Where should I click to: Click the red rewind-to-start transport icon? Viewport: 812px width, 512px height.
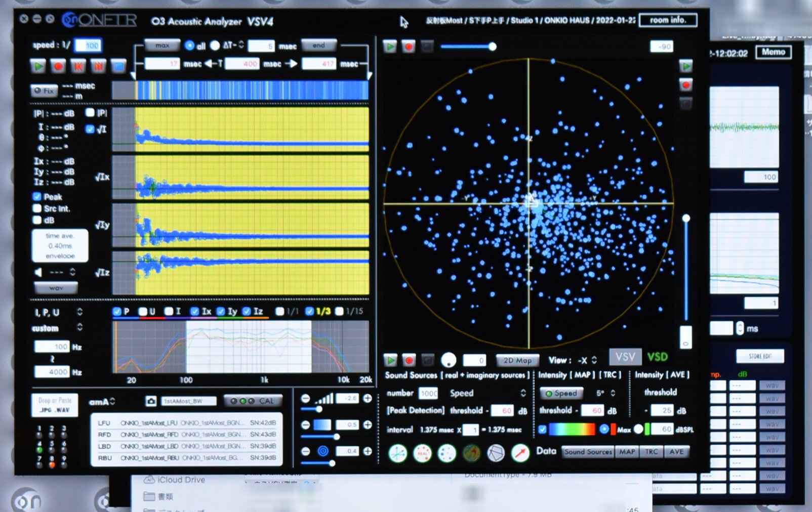[78, 66]
